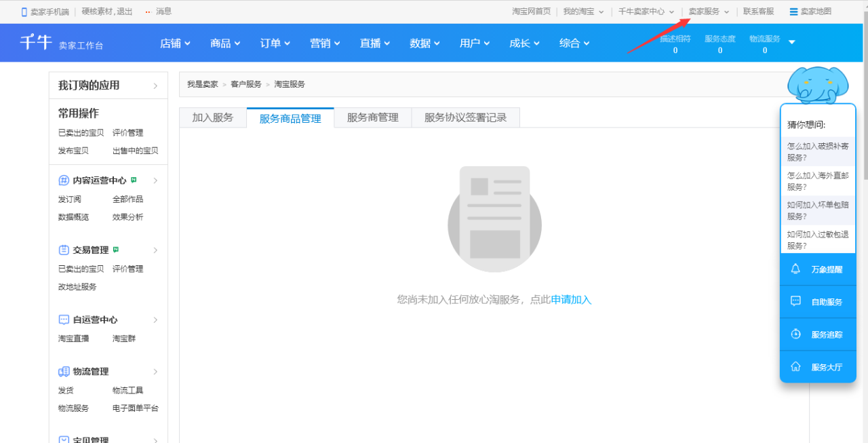Switch to the 服务商管理 tab
This screenshot has width=868, height=443.
(x=373, y=117)
